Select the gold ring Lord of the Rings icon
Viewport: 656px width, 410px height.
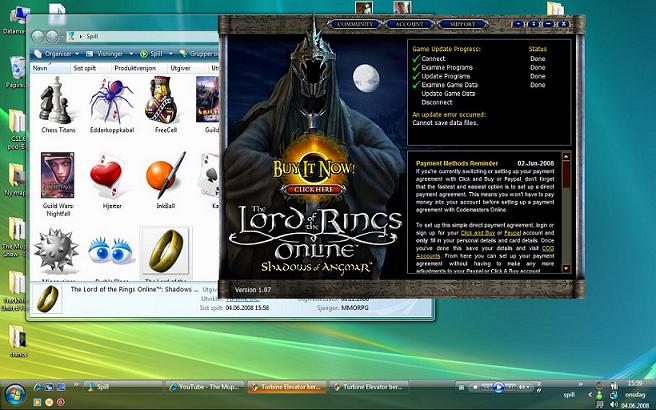point(166,250)
